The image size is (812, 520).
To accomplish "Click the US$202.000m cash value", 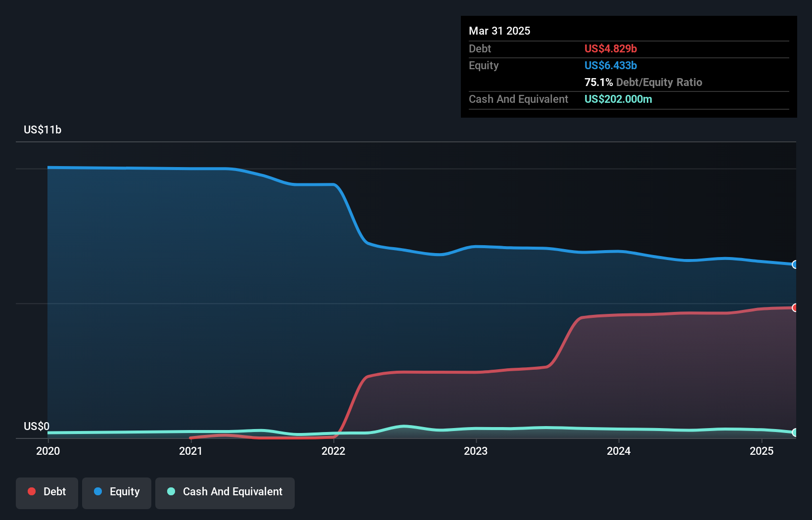I will tap(618, 99).
